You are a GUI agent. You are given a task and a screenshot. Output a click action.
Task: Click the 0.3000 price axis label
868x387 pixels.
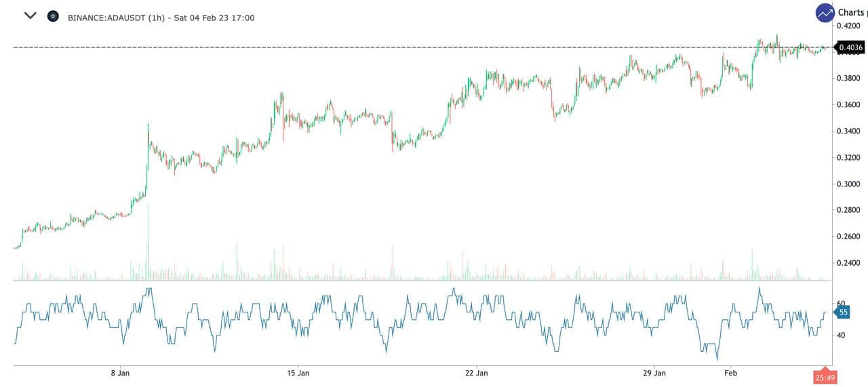tap(850, 184)
